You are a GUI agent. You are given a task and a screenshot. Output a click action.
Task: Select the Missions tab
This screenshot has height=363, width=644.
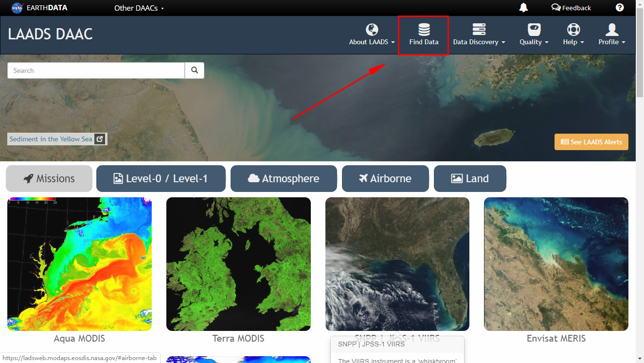pyautogui.click(x=49, y=178)
